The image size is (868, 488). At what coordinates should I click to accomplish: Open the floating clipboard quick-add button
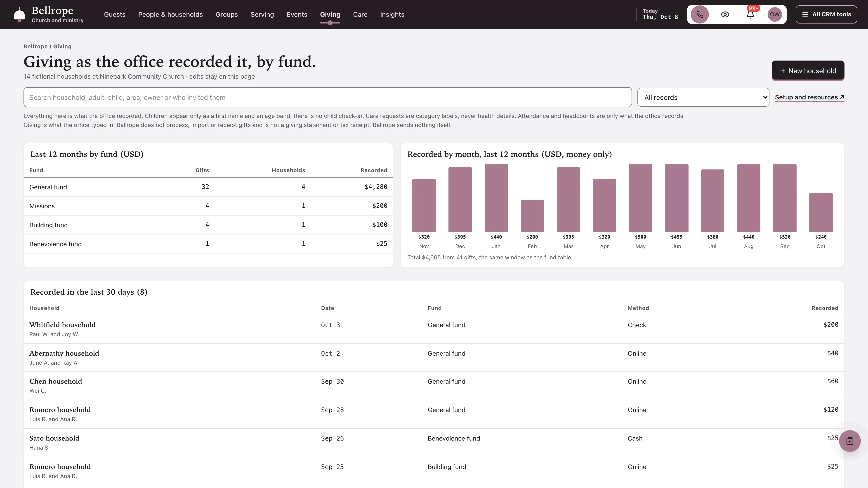click(849, 441)
